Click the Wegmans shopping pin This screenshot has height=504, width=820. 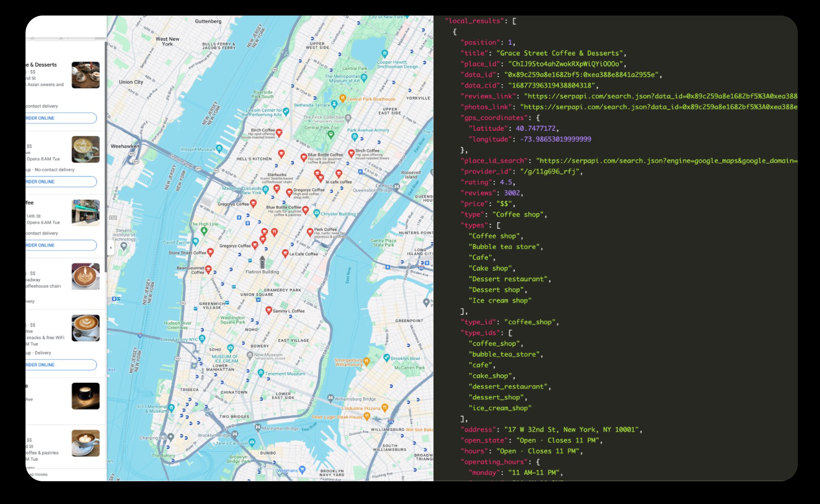tap(302, 470)
